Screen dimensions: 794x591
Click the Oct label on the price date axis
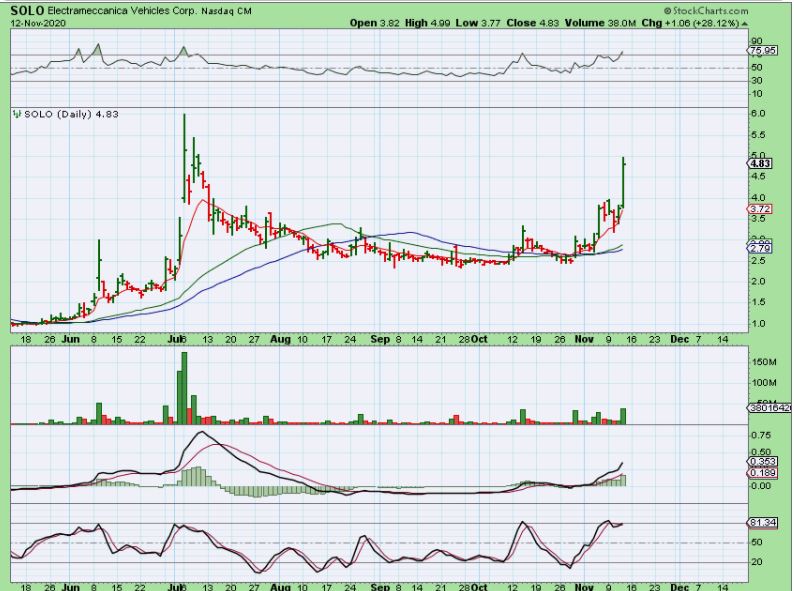click(x=483, y=338)
